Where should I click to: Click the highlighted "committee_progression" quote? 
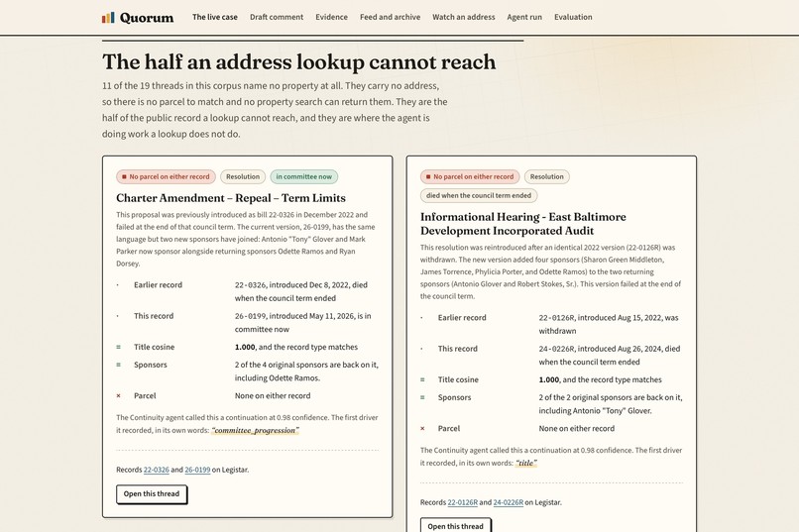click(256, 430)
